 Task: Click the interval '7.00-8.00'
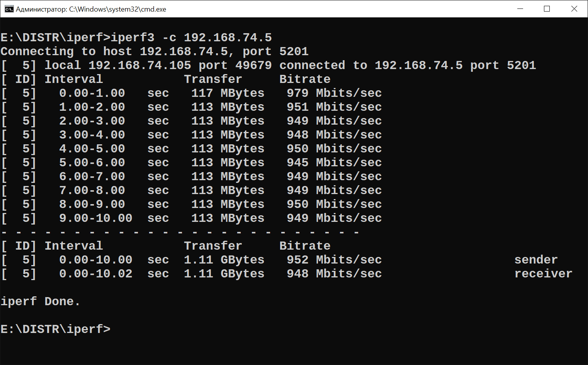pyautogui.click(x=92, y=190)
